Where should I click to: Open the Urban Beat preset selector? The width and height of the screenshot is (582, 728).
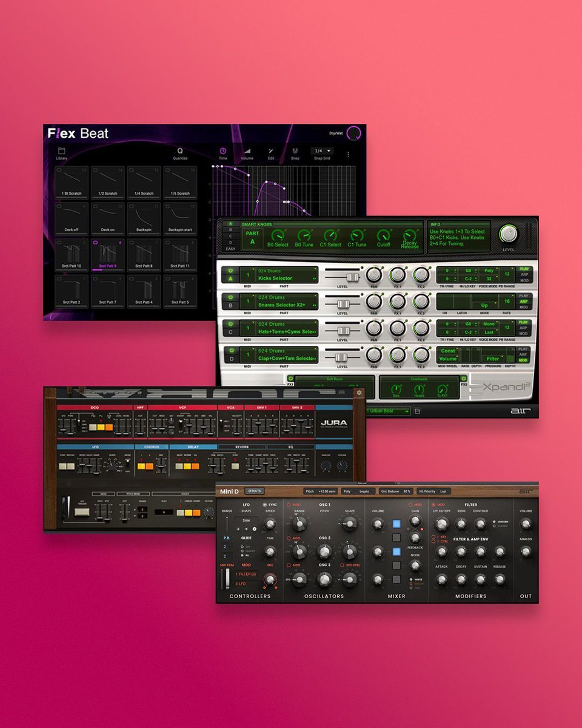(x=386, y=411)
